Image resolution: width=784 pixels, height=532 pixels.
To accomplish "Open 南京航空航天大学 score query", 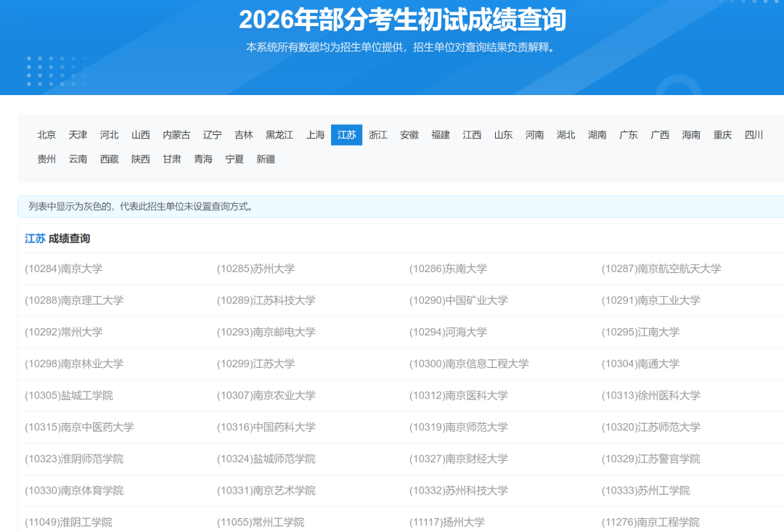I will click(x=661, y=269).
